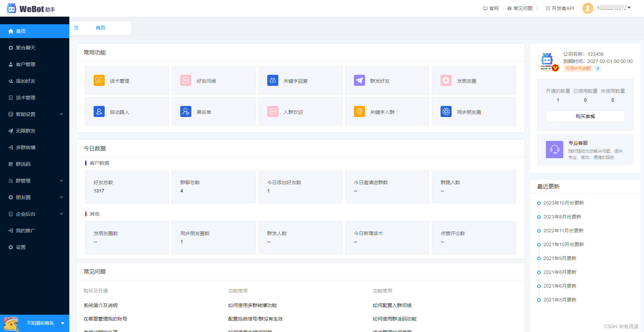Image resolution: width=644 pixels, height=332 pixels.
Task: Expand the 智能设置 submenu
Action: pos(35,114)
